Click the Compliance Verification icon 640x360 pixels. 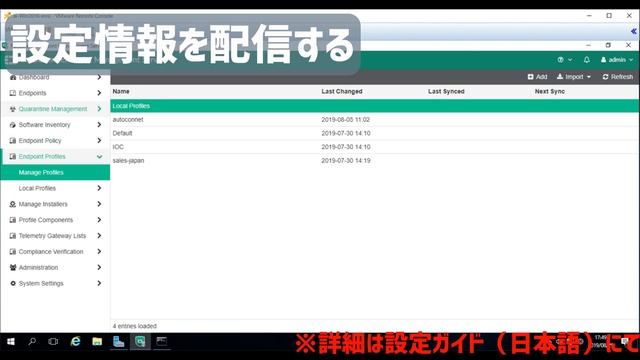(13, 252)
